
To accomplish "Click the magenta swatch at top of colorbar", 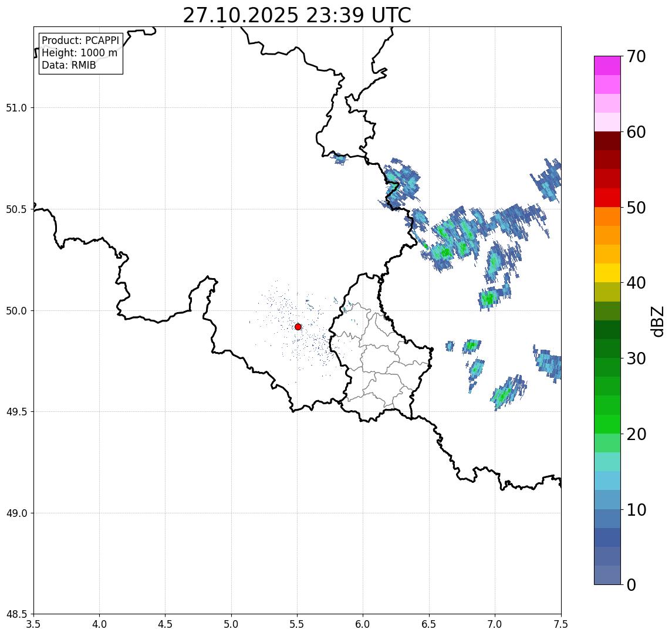I will pyautogui.click(x=607, y=66).
